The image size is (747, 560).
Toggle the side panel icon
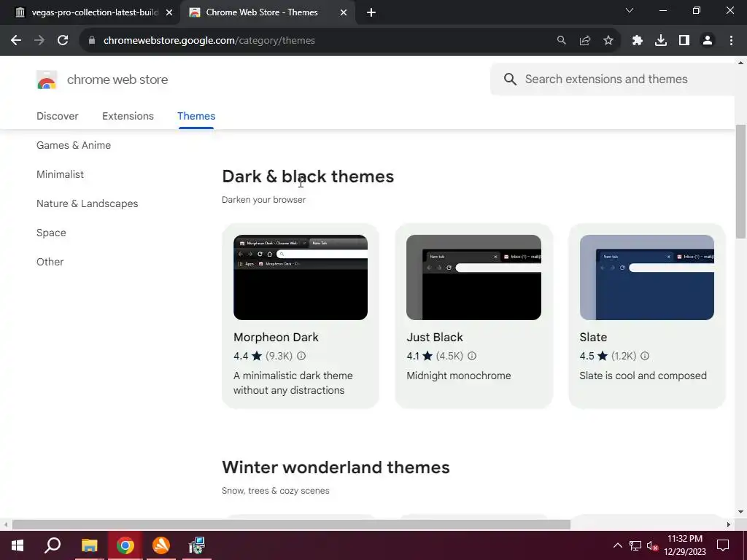684,41
